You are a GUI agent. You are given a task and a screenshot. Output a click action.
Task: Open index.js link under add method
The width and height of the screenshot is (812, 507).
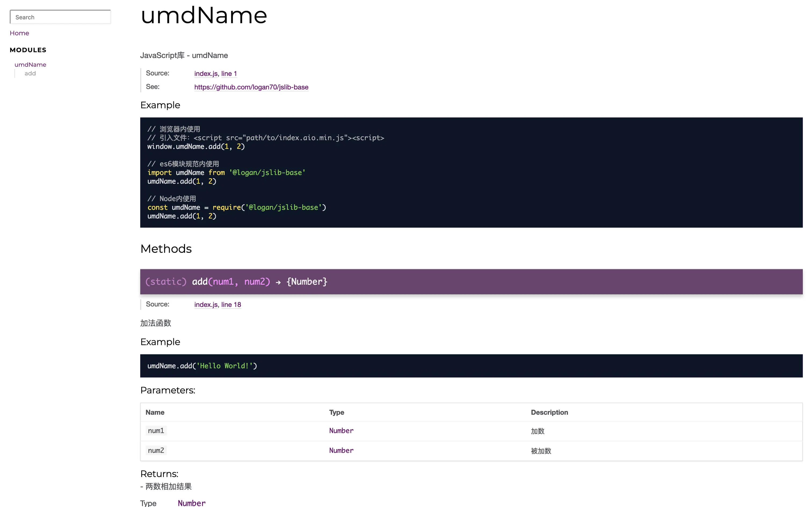point(206,304)
